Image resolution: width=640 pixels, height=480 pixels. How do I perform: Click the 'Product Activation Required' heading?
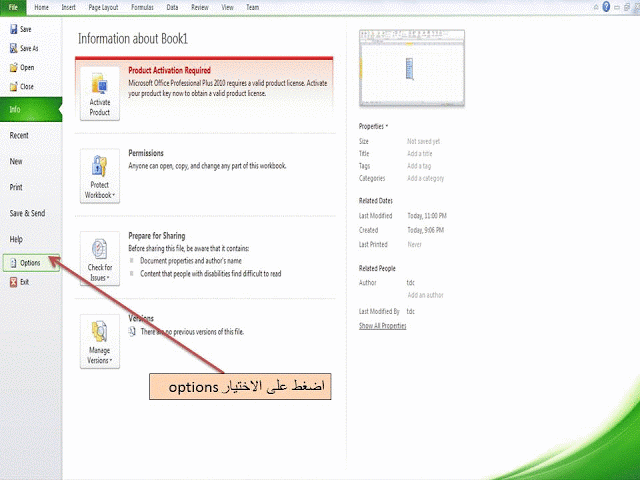(x=169, y=70)
